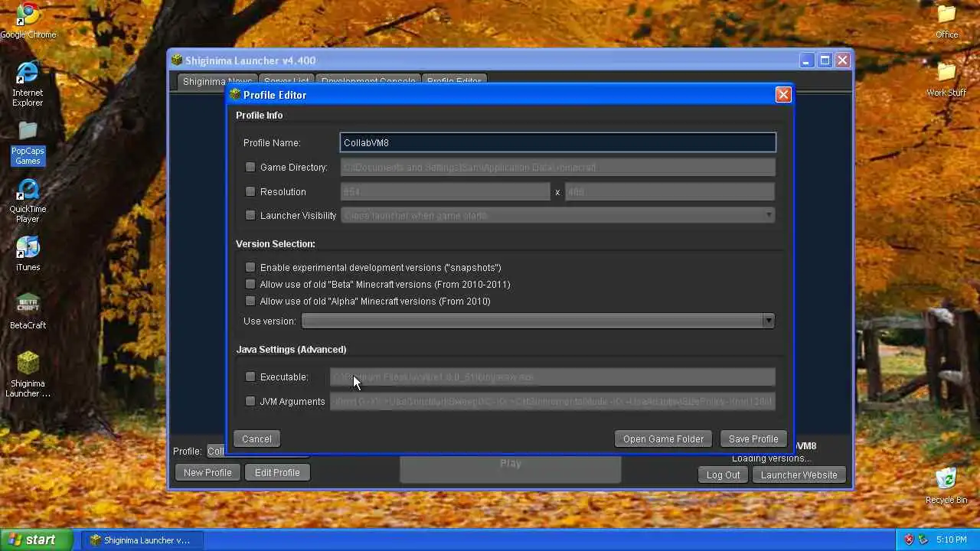Viewport: 980px width, 551px height.
Task: Click the JVM Arguments text field
Action: click(x=553, y=401)
